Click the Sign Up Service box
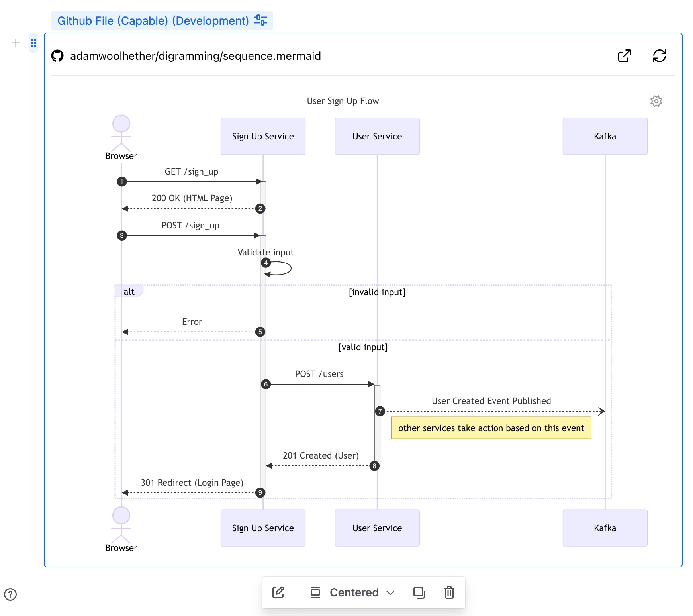693x616 pixels. [x=262, y=136]
